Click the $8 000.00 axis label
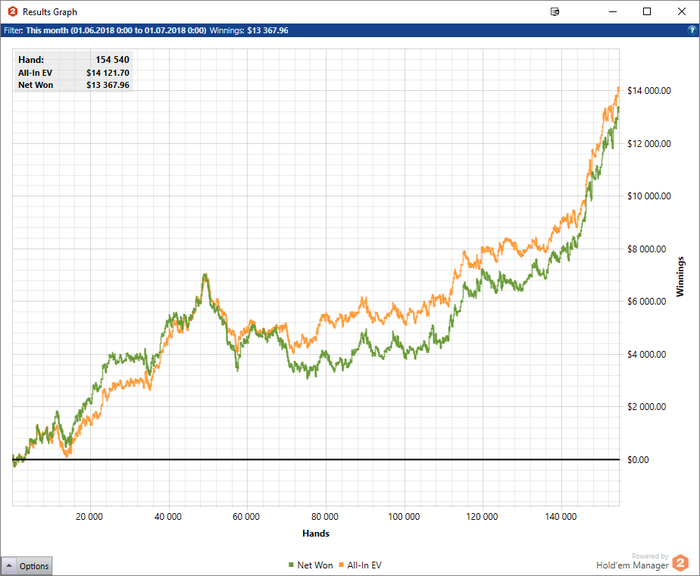This screenshot has height=576, width=700. click(x=646, y=249)
